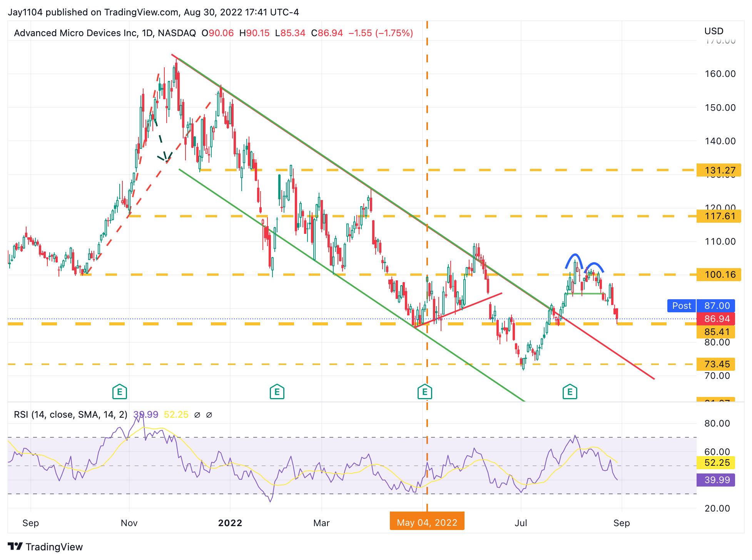Click the low price value L85.34
Viewport: 752px width, 560px height.
point(290,33)
